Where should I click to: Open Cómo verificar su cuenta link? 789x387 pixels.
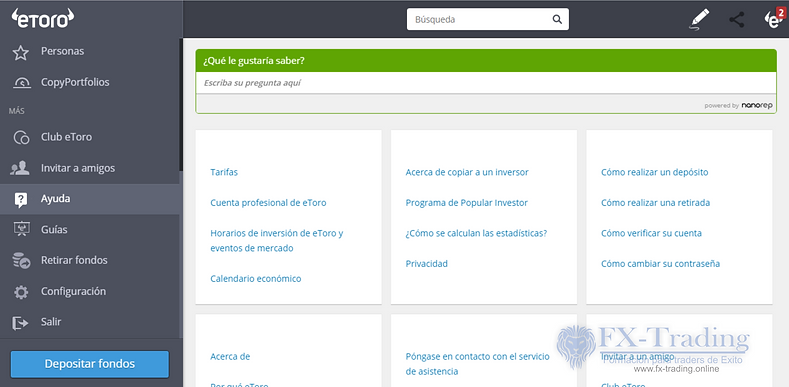[x=652, y=233]
